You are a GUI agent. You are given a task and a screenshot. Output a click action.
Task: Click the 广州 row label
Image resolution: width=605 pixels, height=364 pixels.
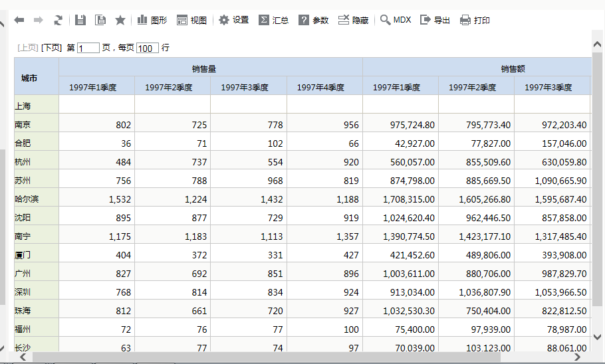(x=37, y=272)
